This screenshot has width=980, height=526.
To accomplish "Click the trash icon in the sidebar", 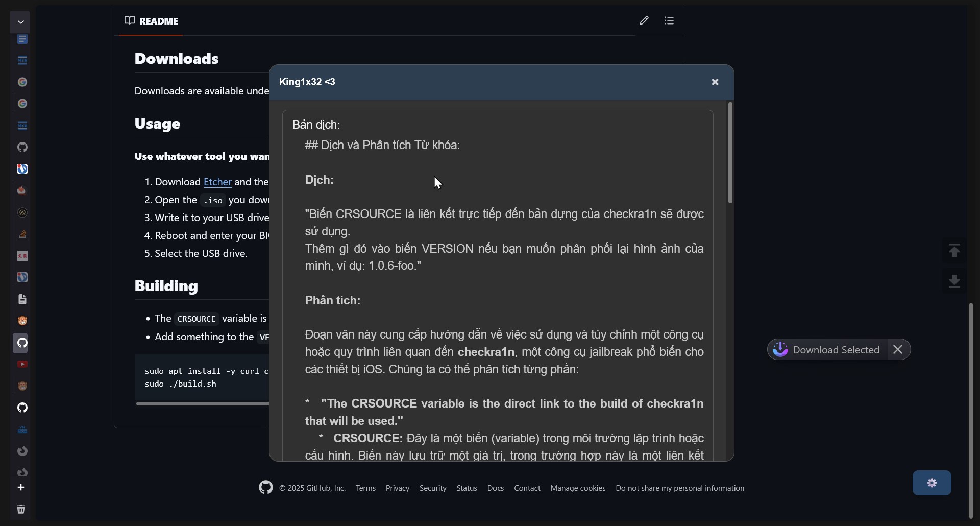I will pos(21,509).
